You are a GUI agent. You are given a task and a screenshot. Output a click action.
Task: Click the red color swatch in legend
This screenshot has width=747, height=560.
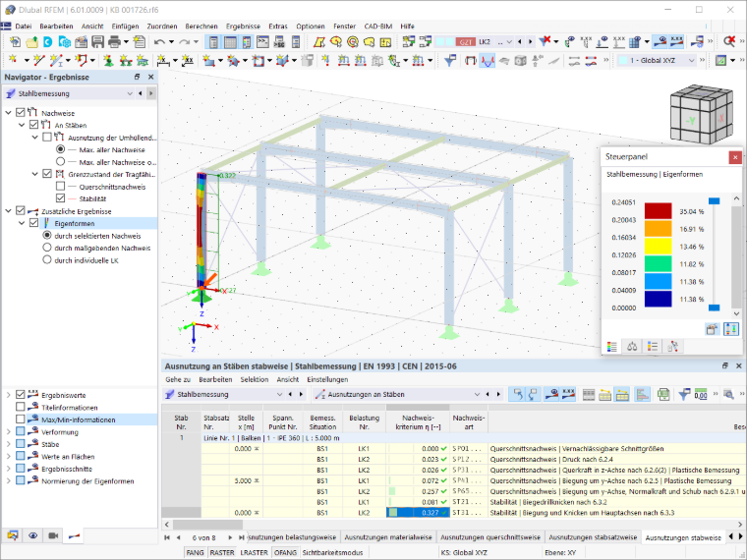[658, 211]
